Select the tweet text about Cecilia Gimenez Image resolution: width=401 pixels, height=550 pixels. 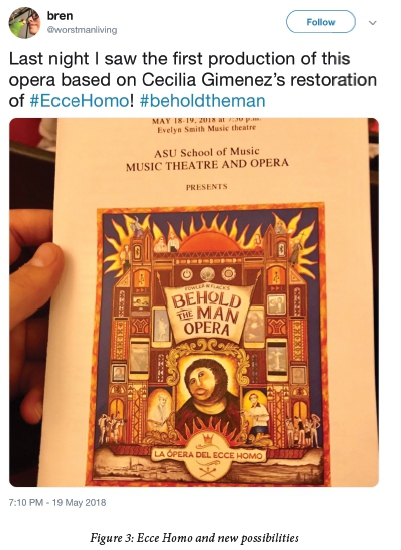193,80
